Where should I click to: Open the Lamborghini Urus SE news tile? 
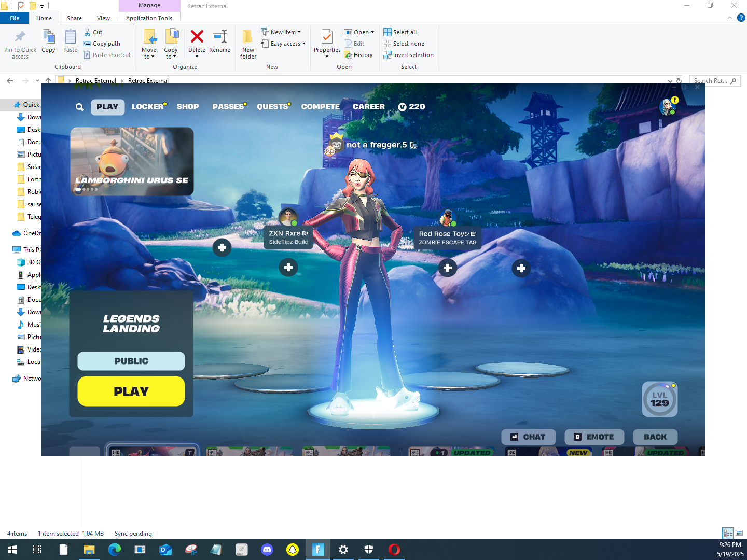click(x=132, y=161)
